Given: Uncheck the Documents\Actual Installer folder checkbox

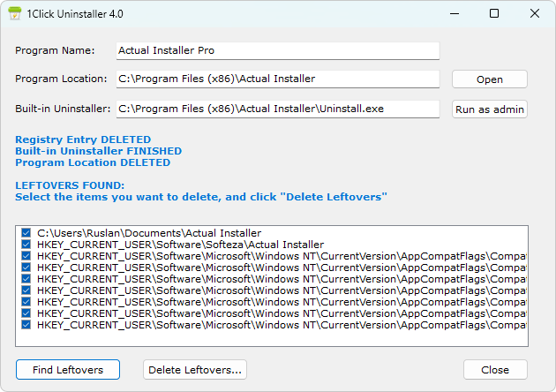Looking at the screenshot, I should pyautogui.click(x=26, y=233).
